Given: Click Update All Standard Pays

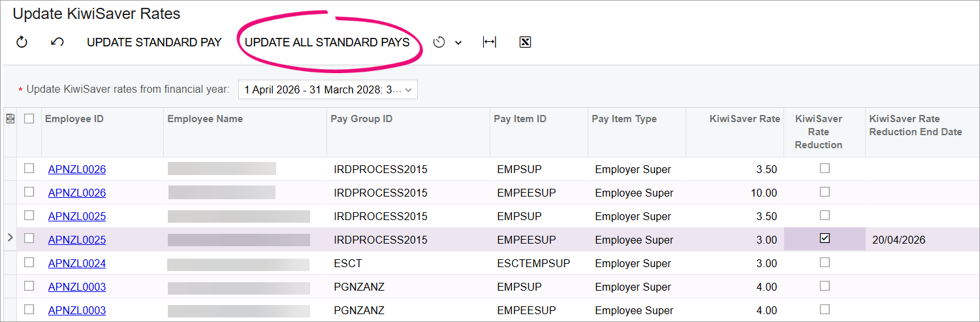Looking at the screenshot, I should point(327,42).
